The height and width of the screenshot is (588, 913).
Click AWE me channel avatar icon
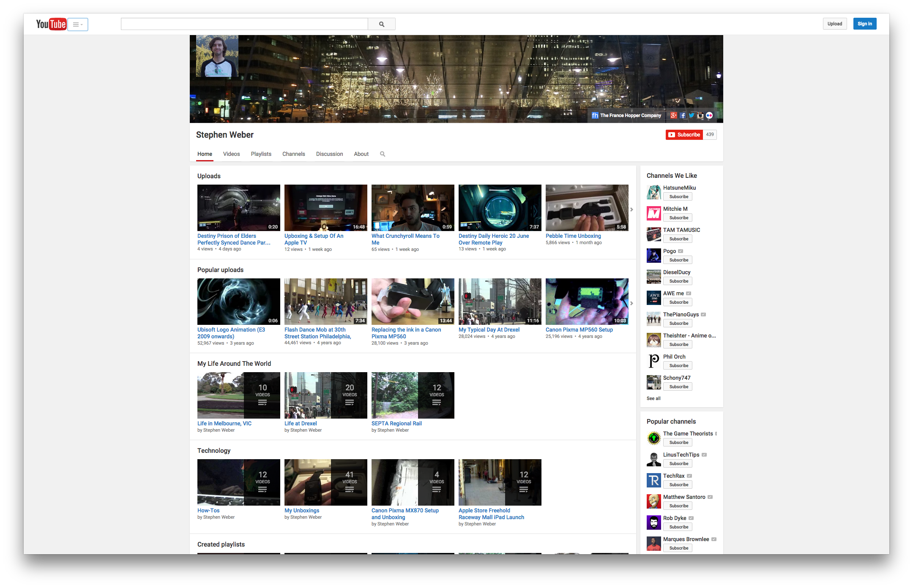(x=653, y=298)
